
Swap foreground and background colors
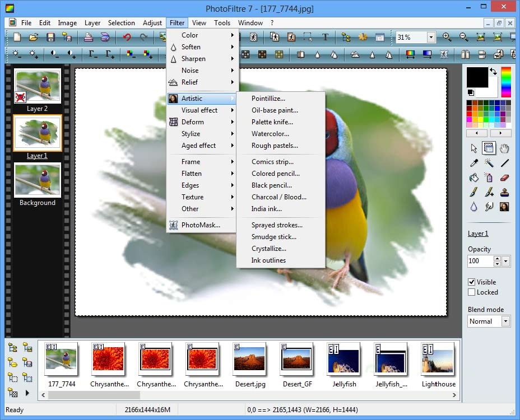pos(493,71)
